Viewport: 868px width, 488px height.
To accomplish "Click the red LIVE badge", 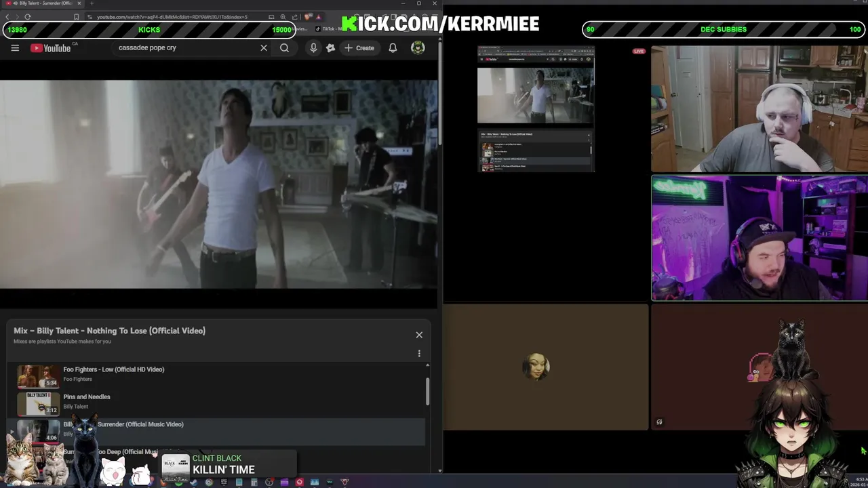I will click(639, 52).
